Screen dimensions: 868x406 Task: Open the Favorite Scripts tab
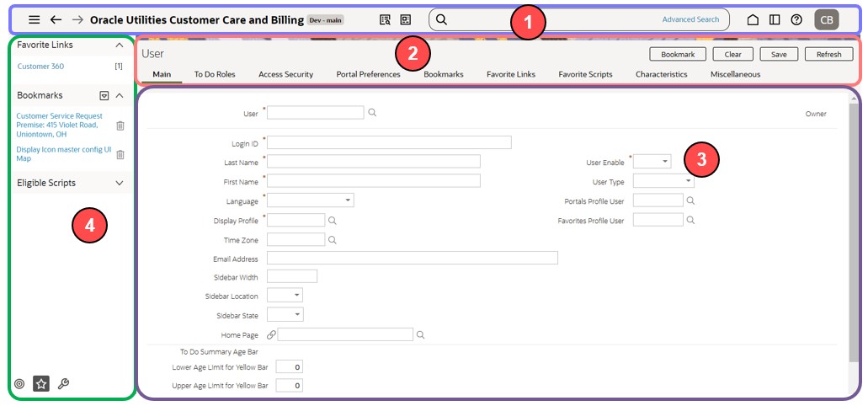click(585, 74)
